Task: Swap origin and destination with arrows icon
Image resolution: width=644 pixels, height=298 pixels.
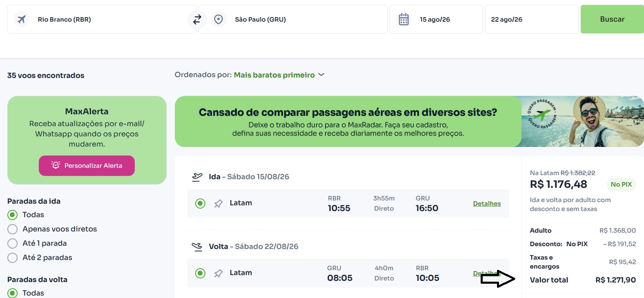Action: 197,19
